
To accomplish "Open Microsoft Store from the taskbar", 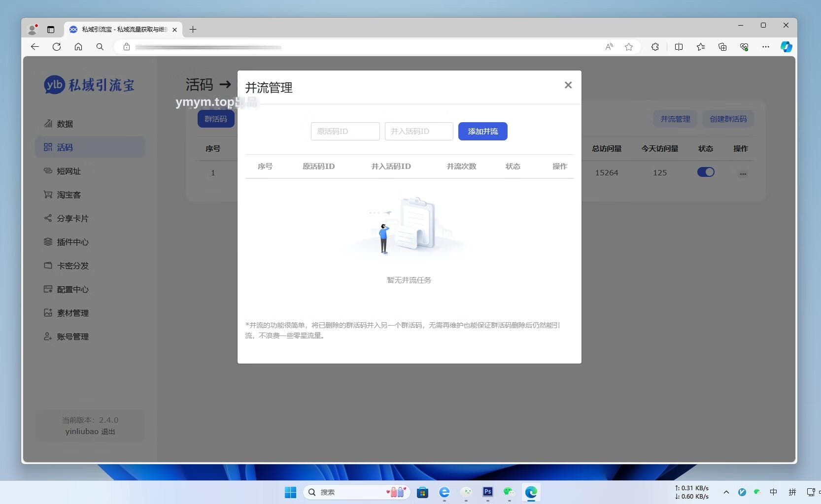I will (x=422, y=492).
